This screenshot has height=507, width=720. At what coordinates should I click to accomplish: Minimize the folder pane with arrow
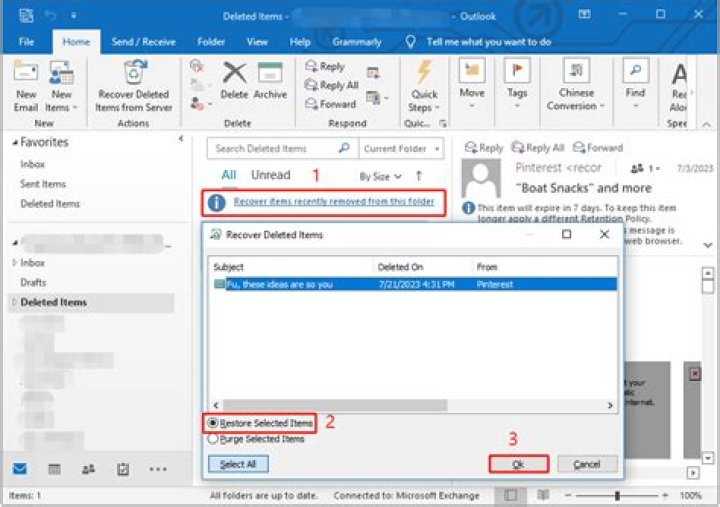click(181, 138)
